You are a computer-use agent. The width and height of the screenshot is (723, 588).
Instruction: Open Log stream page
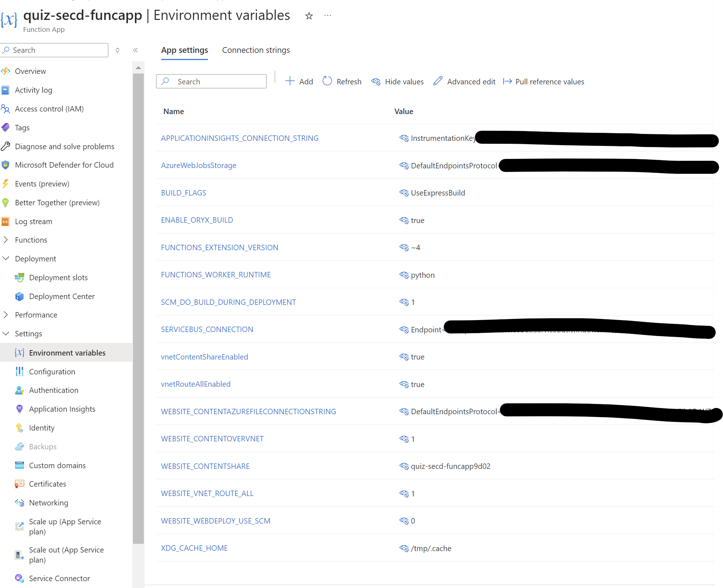[x=33, y=221]
